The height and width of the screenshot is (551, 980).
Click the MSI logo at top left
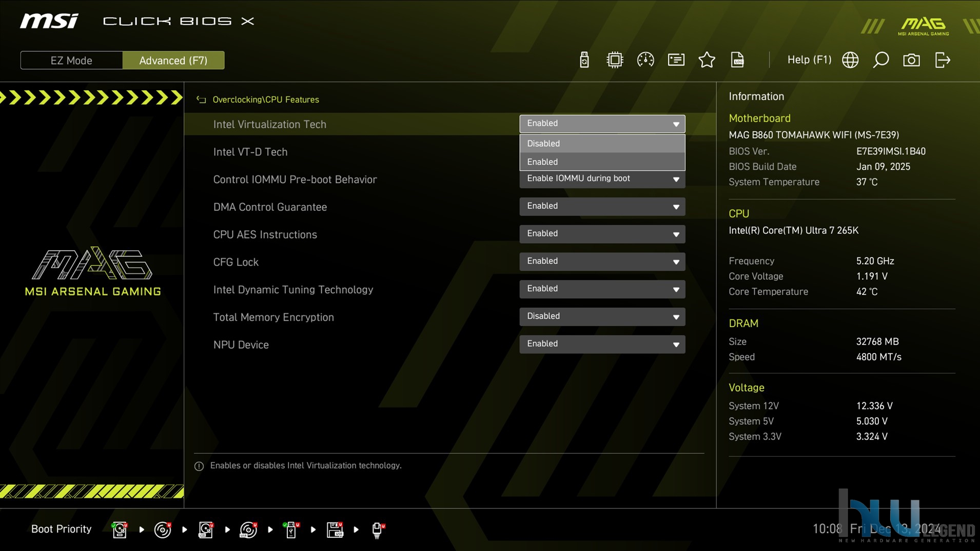49,21
